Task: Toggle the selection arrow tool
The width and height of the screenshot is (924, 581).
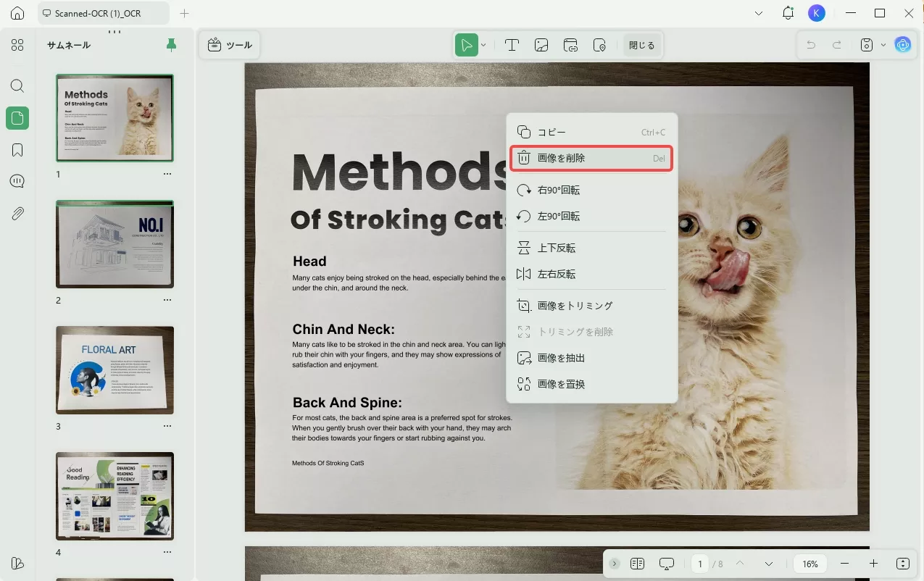Action: tap(467, 45)
